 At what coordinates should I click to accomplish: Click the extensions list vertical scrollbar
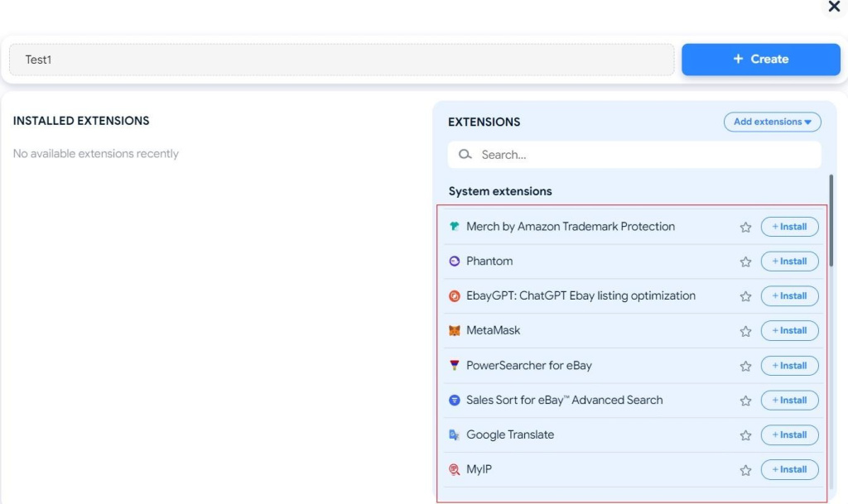(x=831, y=220)
